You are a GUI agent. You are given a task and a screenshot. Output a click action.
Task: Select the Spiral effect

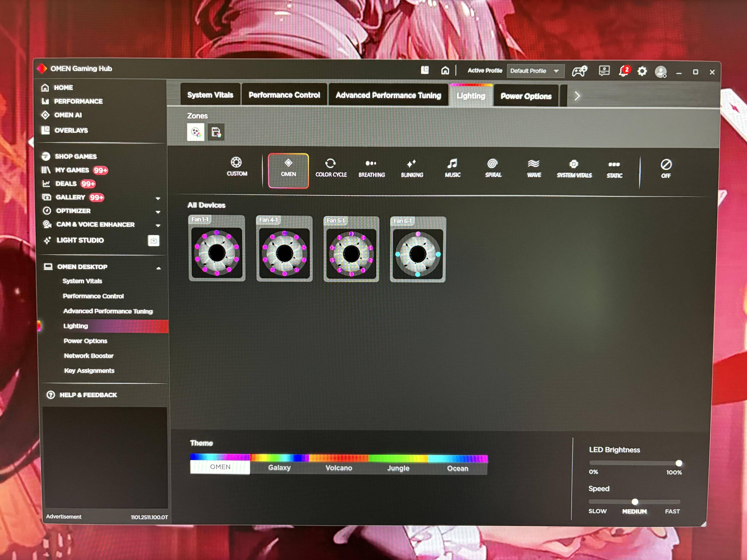pyautogui.click(x=493, y=168)
